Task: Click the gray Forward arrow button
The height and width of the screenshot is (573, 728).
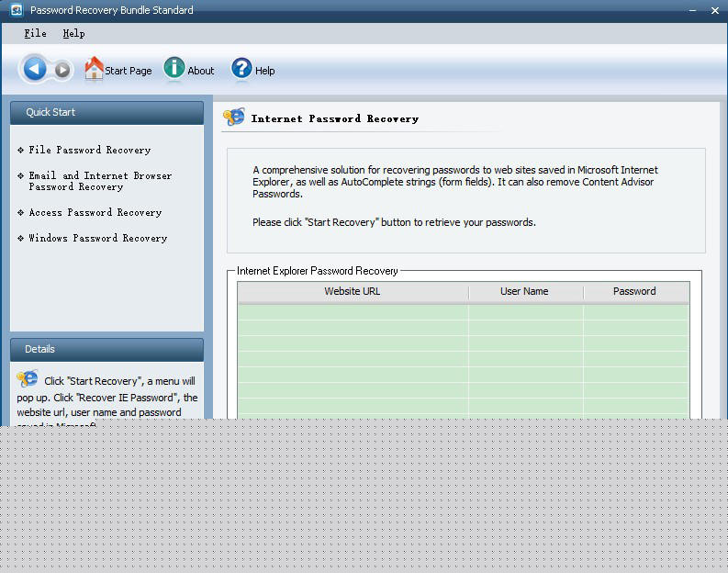Action: 62,70
